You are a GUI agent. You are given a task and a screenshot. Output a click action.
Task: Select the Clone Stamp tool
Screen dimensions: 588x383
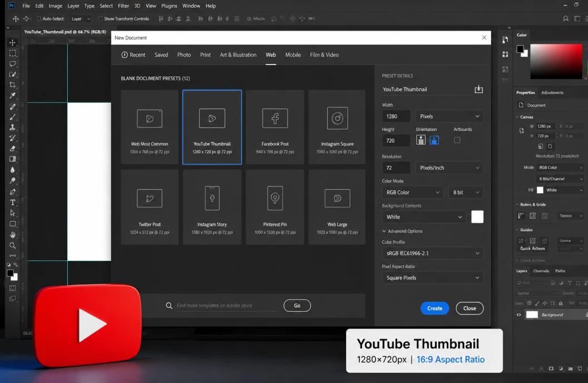[x=12, y=127]
